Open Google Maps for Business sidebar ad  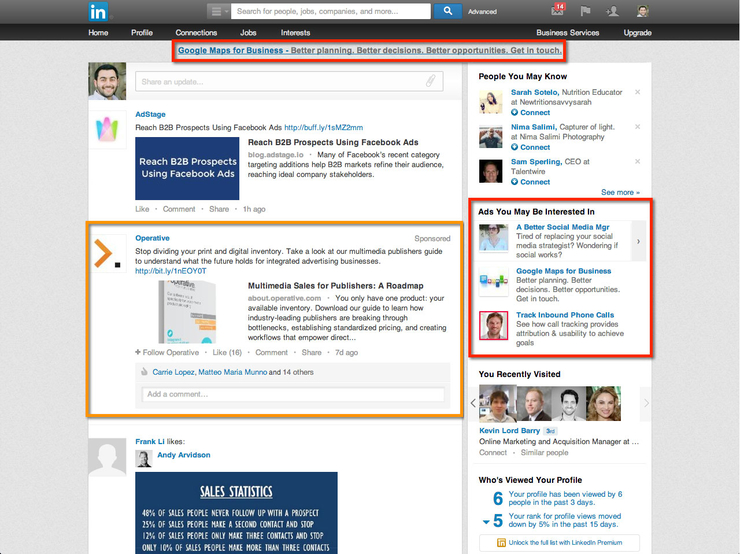coord(563,271)
